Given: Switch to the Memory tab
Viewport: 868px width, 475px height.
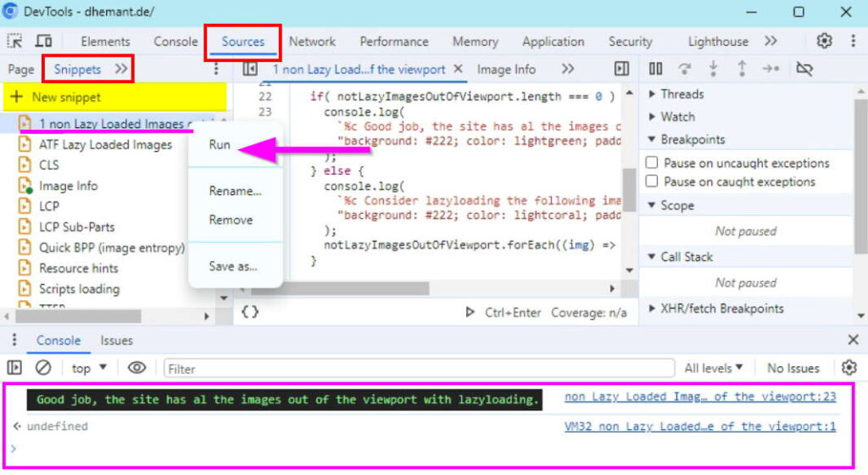Looking at the screenshot, I should pos(476,42).
